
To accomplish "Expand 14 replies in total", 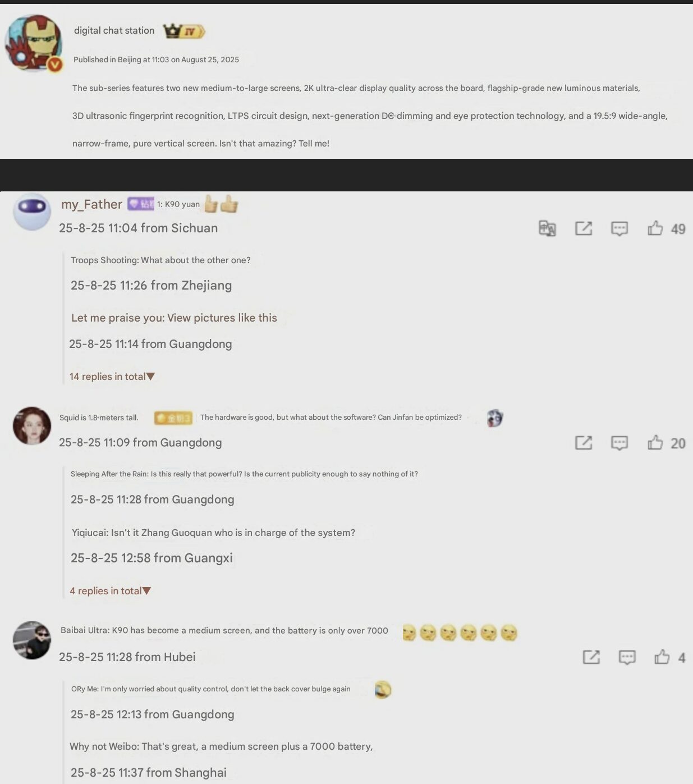I will [x=112, y=377].
